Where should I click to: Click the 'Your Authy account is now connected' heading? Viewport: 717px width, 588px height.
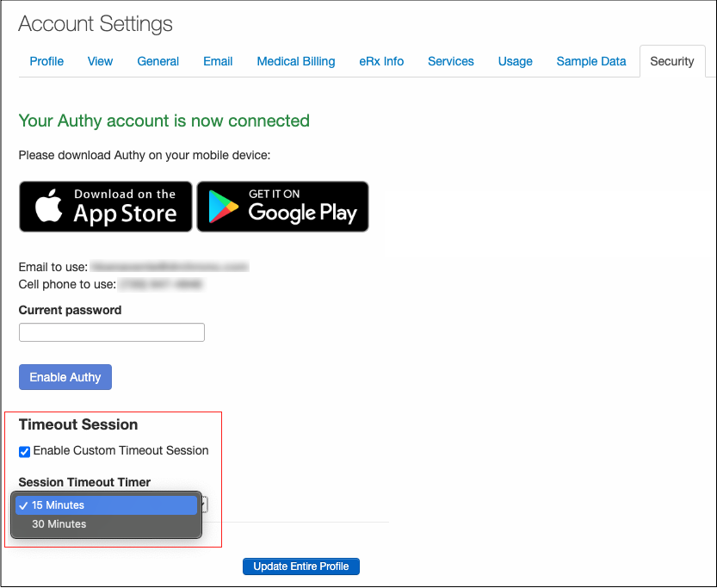(x=164, y=121)
